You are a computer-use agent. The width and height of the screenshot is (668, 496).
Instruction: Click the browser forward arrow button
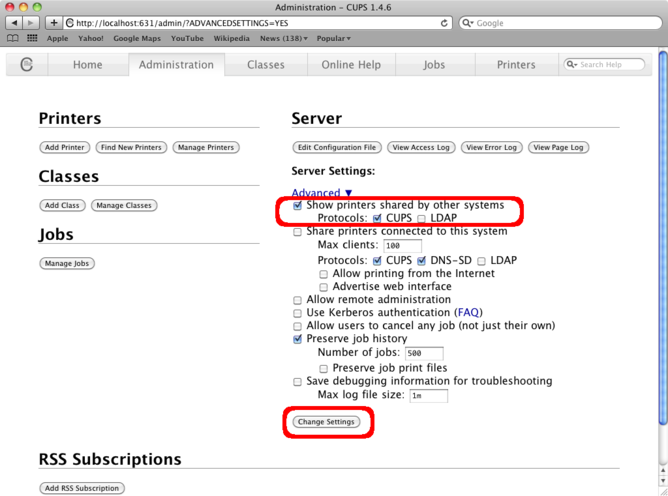(32, 22)
